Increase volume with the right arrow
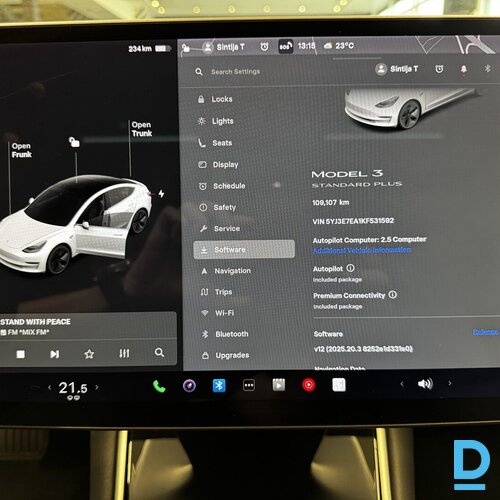500x500 pixels. [x=450, y=383]
